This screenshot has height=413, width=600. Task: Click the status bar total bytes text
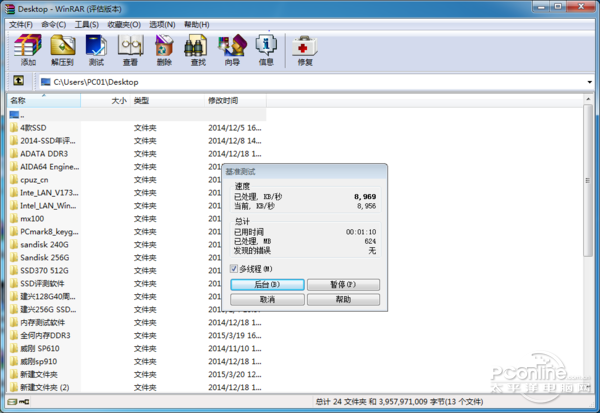[399, 402]
